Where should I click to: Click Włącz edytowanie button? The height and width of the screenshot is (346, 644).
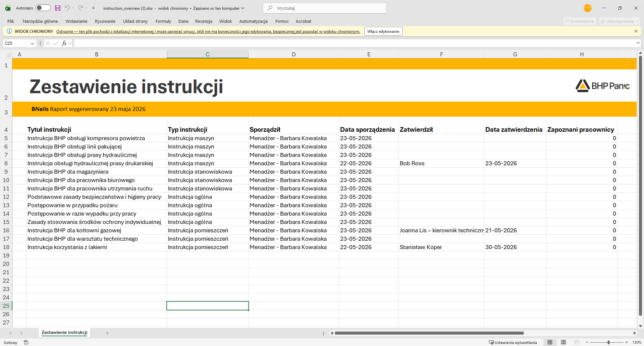pos(383,31)
